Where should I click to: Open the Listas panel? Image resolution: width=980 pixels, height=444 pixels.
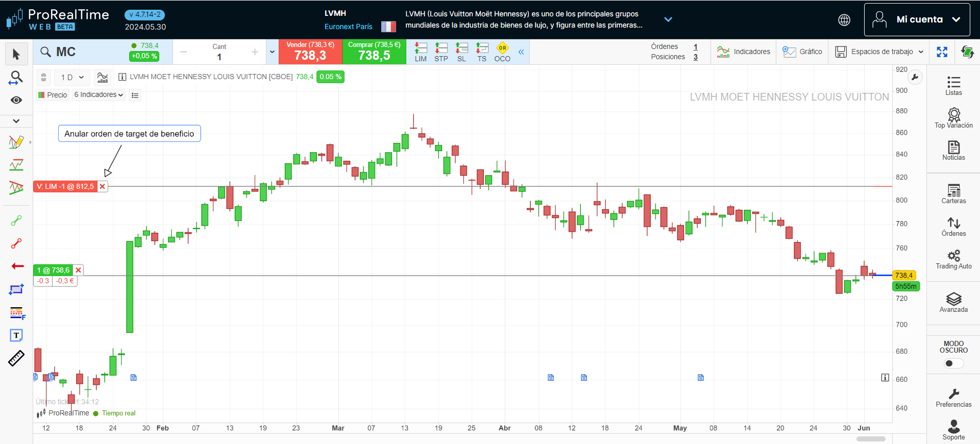pos(953,85)
